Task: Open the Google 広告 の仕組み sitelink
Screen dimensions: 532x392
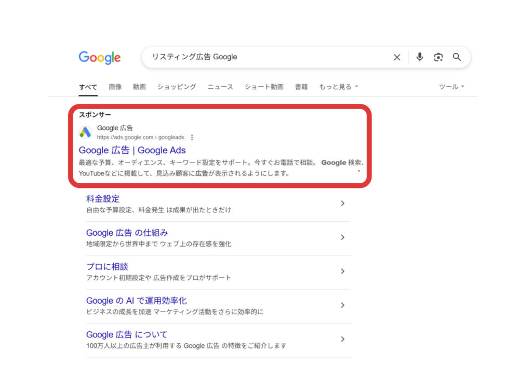Action: pyautogui.click(x=127, y=233)
